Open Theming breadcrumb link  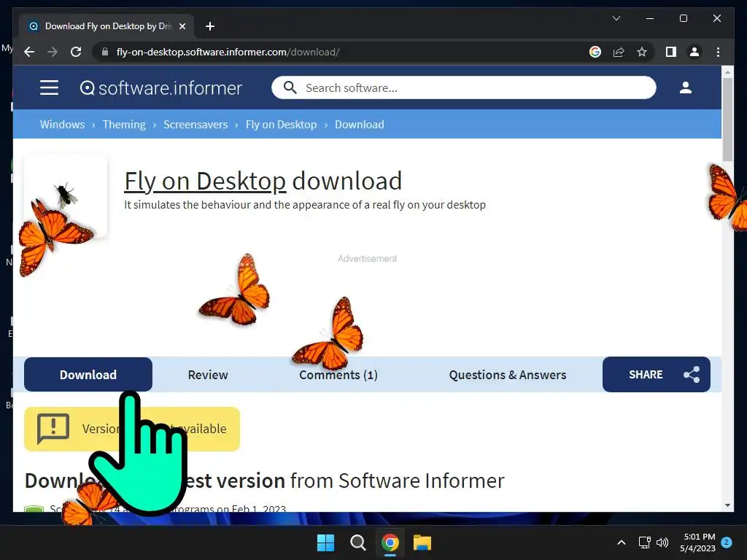coord(124,124)
